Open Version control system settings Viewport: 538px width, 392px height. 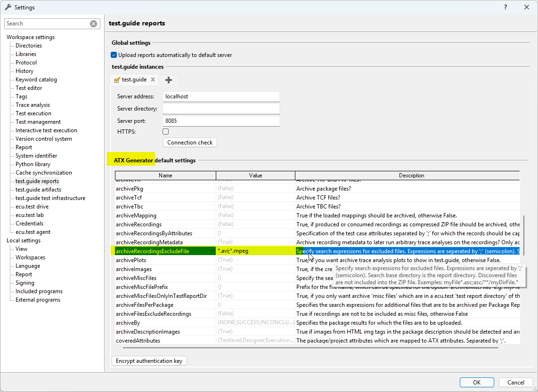click(x=44, y=139)
